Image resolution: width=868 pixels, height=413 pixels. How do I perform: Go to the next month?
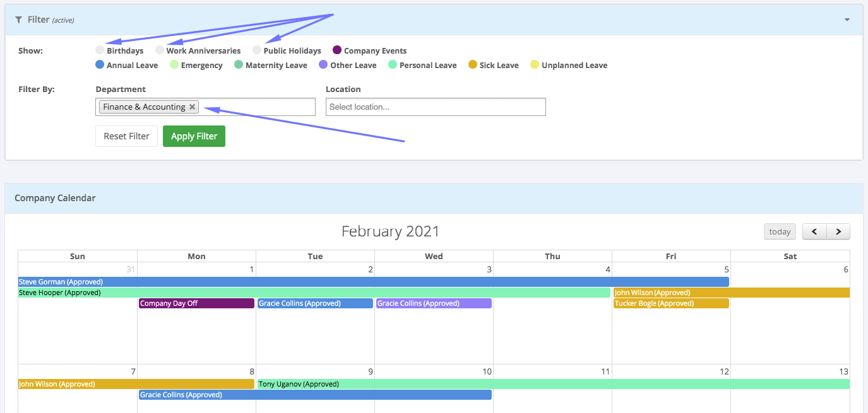(x=838, y=231)
